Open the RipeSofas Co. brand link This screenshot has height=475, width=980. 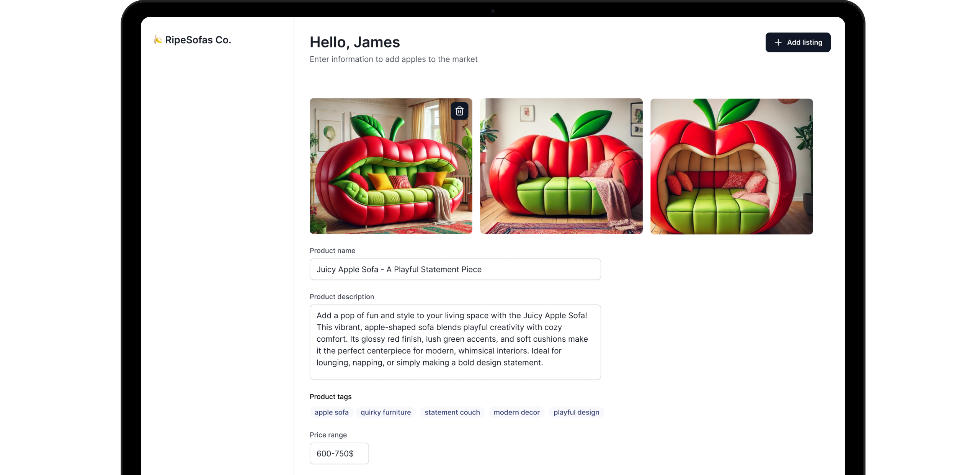pos(192,39)
